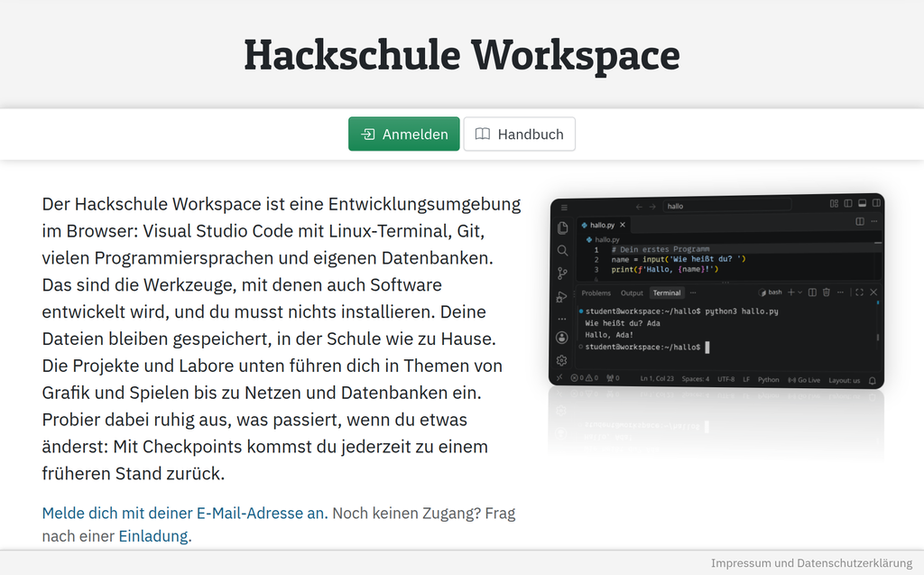Click the VS Code workspace preview image
924x575 pixels.
pyautogui.click(x=716, y=291)
